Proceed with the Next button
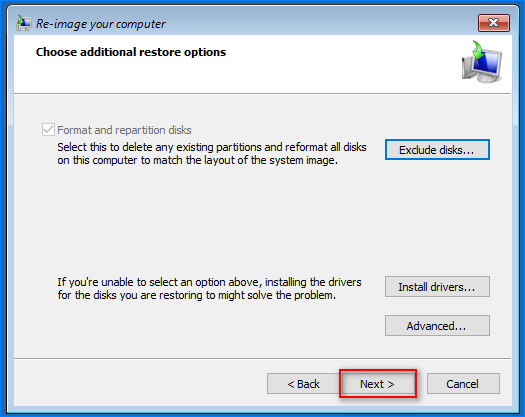 378,384
